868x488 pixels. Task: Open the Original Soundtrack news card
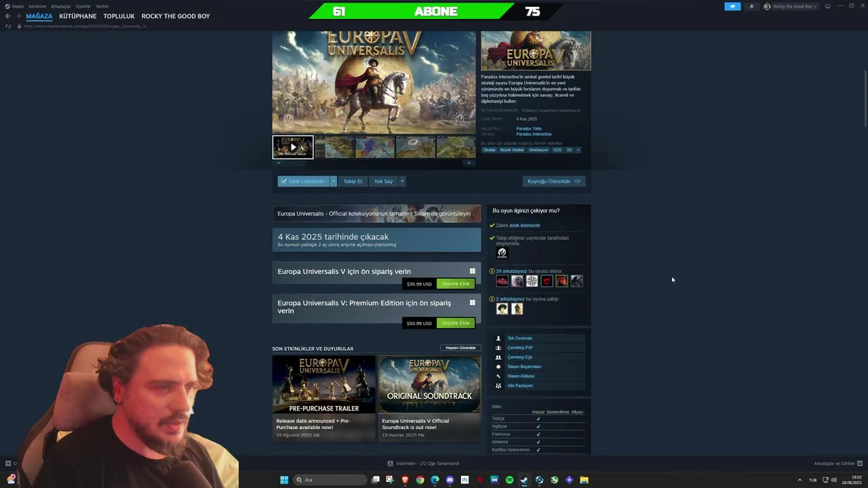point(429,399)
